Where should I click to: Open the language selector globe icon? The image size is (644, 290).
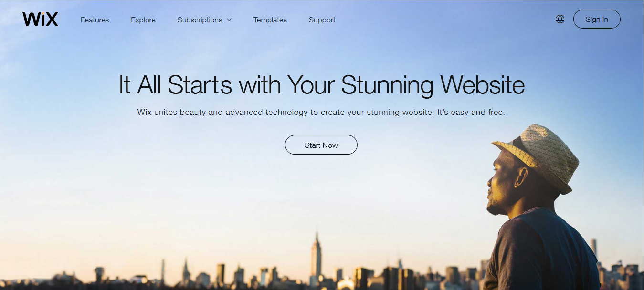pos(560,20)
